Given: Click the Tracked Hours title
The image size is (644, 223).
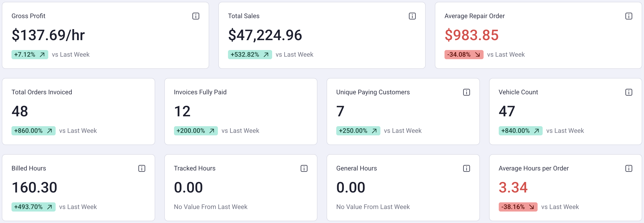Looking at the screenshot, I should coord(194,168).
